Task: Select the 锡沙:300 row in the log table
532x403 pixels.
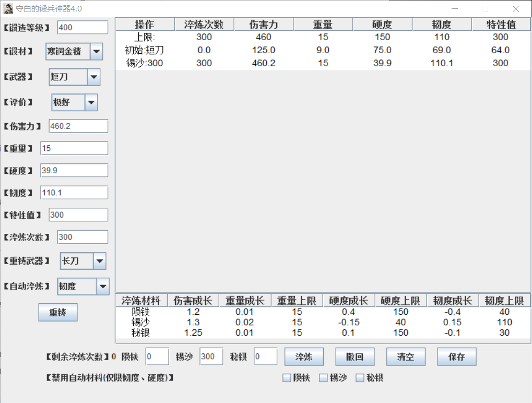Action: click(323, 63)
